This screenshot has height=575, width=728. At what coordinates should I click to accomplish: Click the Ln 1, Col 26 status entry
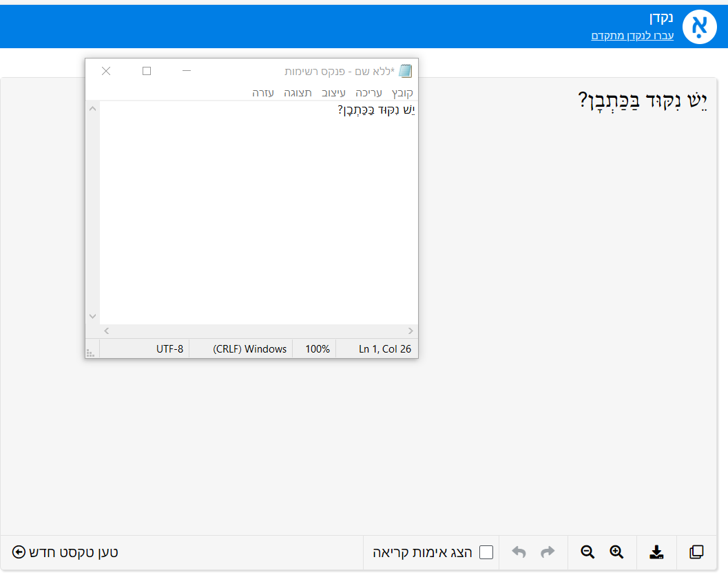click(385, 349)
